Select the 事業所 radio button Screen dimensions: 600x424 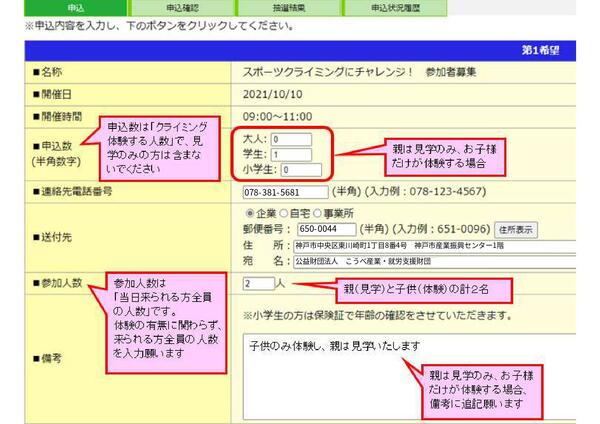317,213
